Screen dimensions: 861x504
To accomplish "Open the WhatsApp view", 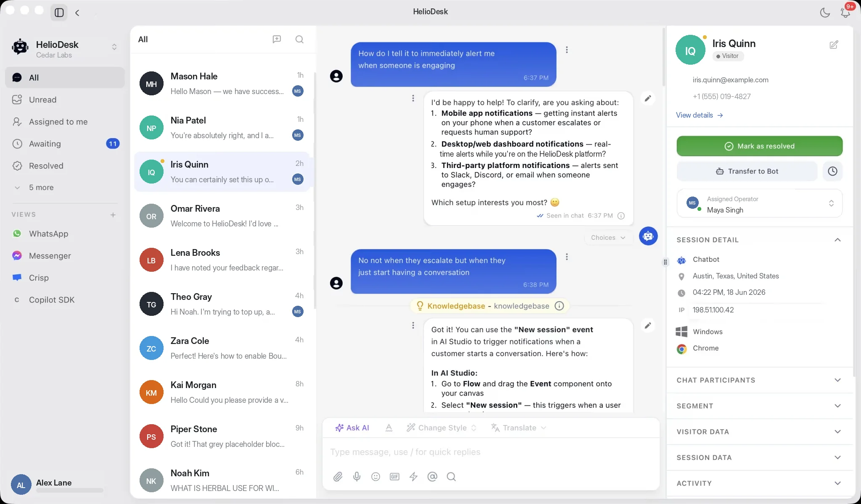I will 65,234.
